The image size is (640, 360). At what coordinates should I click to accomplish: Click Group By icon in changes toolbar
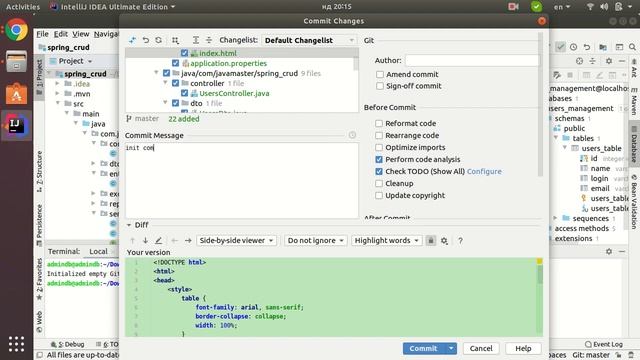[175, 40]
